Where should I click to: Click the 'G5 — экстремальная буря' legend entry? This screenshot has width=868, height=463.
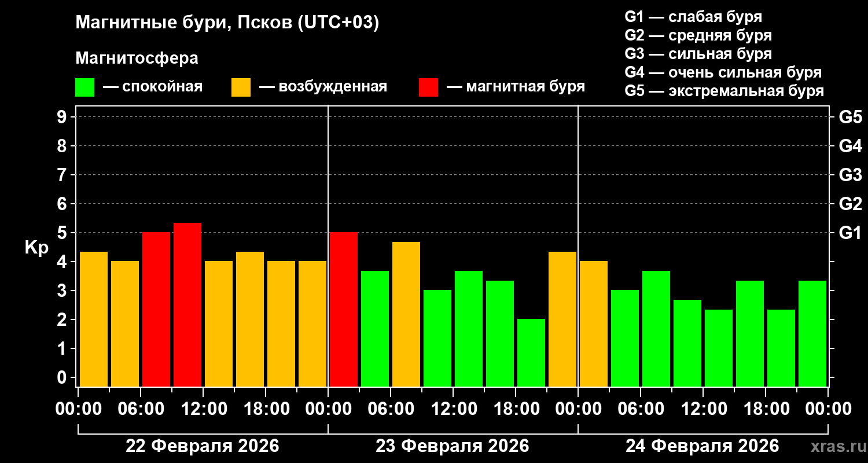[724, 91]
